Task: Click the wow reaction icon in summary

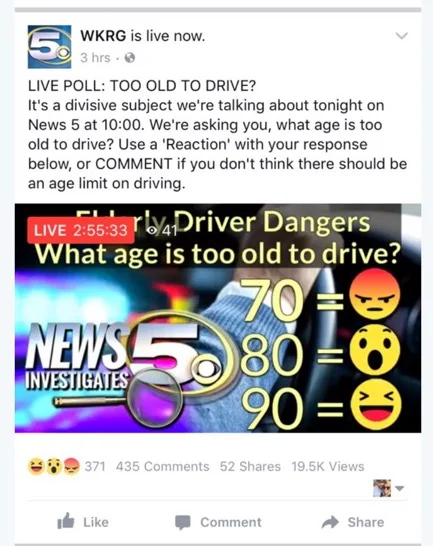Action: (x=53, y=467)
